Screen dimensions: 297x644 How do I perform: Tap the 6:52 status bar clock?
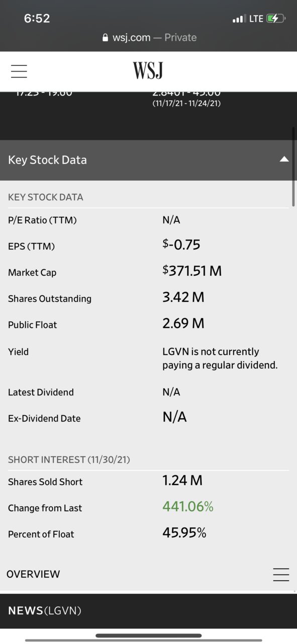point(37,19)
